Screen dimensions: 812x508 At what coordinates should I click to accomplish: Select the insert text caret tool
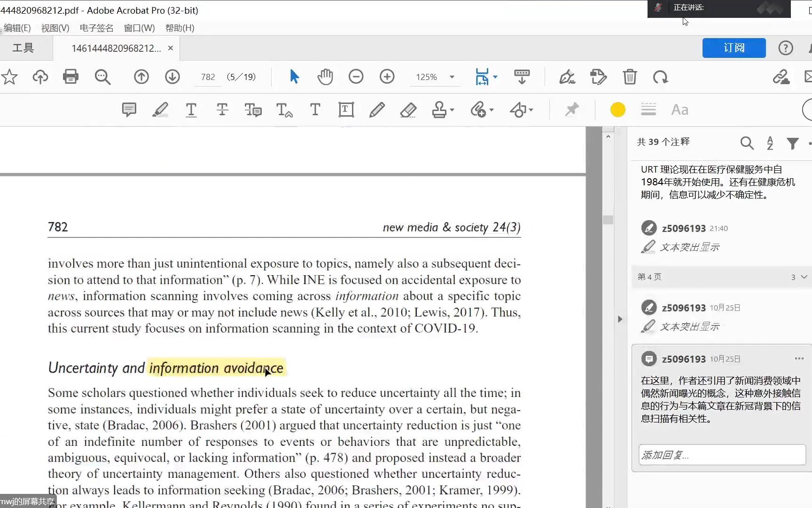tap(284, 110)
